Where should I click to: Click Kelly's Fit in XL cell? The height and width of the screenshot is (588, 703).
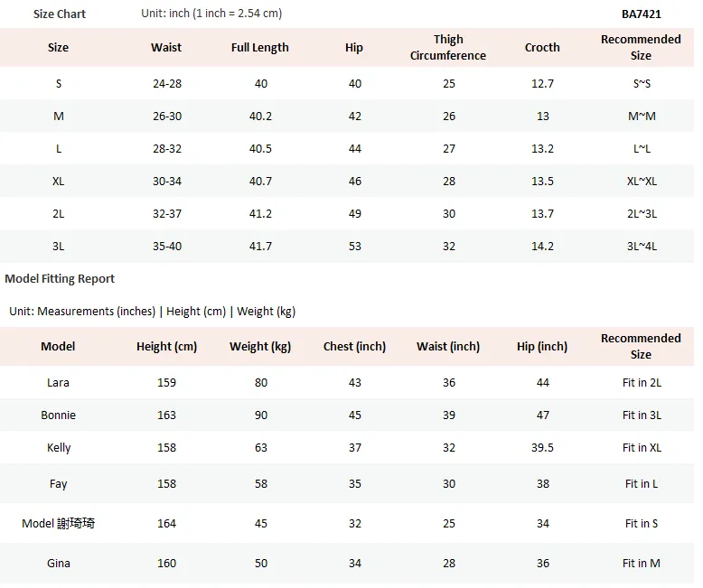pyautogui.click(x=642, y=448)
